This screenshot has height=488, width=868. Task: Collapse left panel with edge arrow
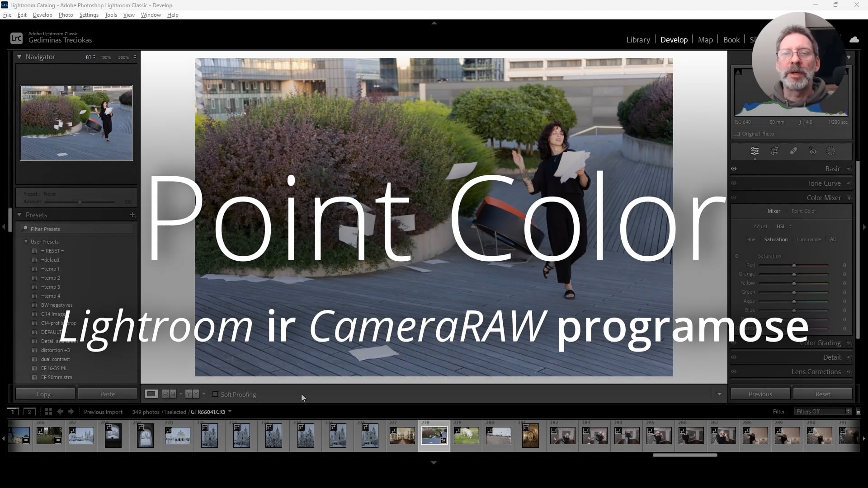(x=3, y=227)
